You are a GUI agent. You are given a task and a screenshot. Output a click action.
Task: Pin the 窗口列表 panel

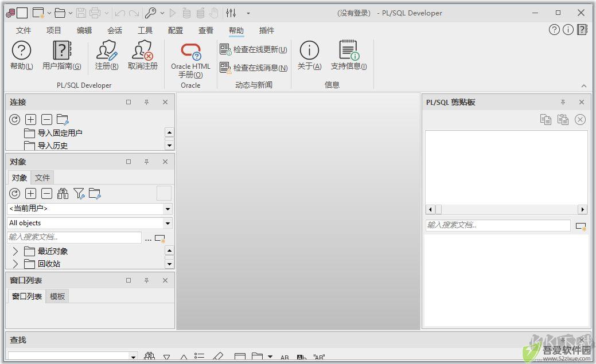click(x=146, y=280)
